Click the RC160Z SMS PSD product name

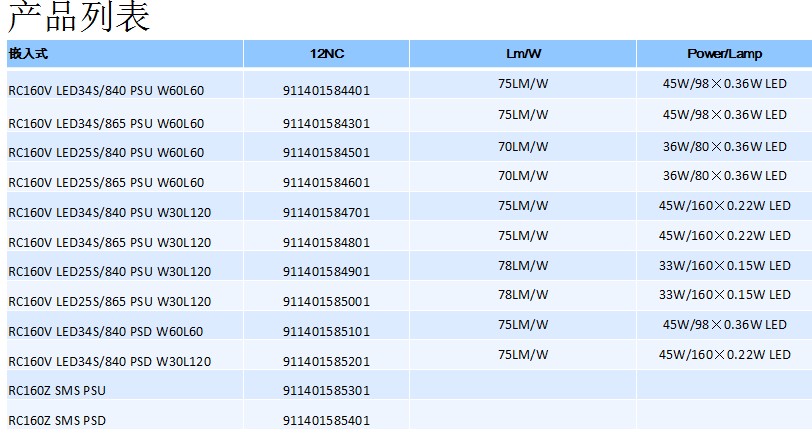pyautogui.click(x=56, y=421)
